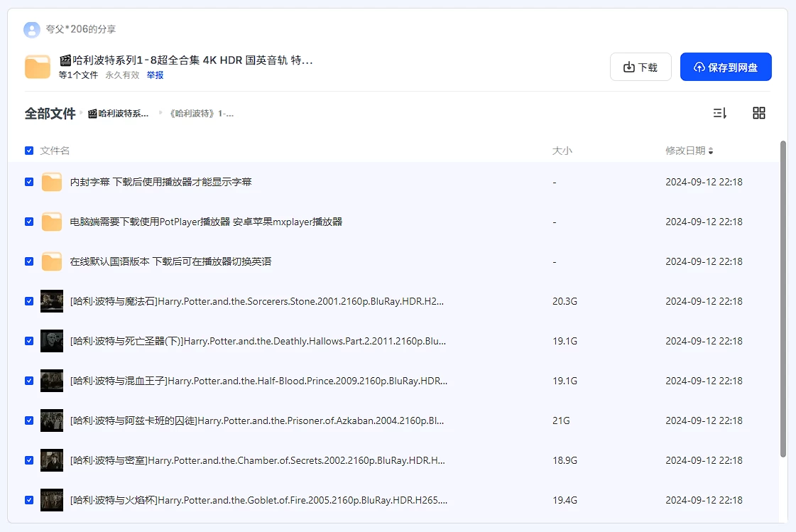Open the PotPlayer instructions folder icon

point(52,222)
